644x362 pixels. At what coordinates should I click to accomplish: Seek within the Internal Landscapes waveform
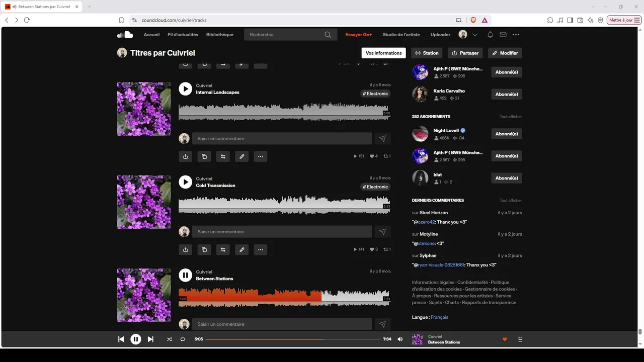284,112
